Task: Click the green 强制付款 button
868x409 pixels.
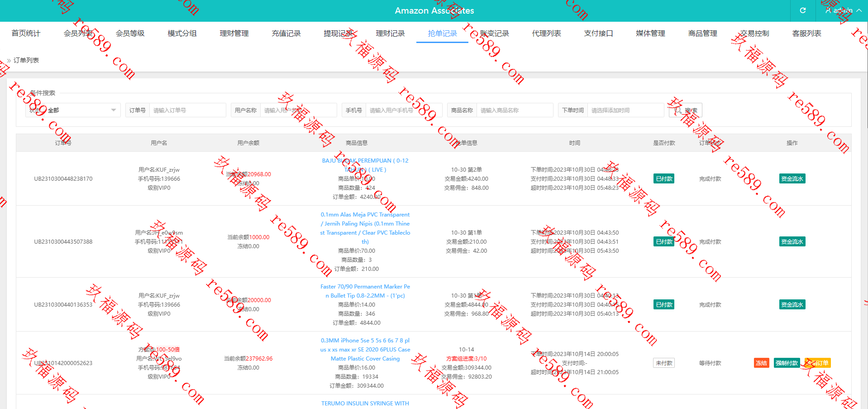Action: click(787, 363)
